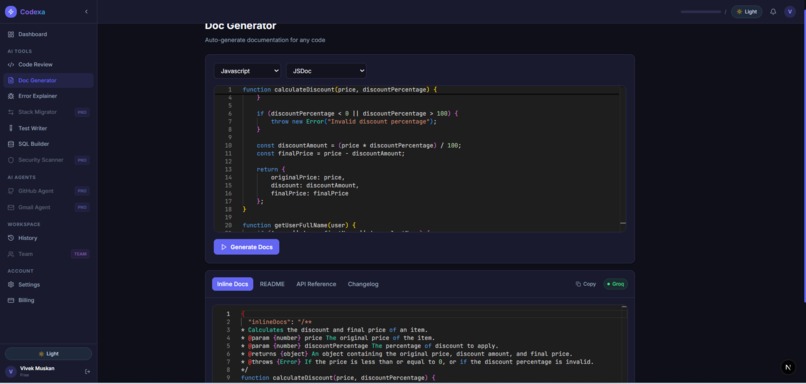Click the PRO badge beside Security Scanner
Viewport: 806px width, 384px height.
point(82,160)
